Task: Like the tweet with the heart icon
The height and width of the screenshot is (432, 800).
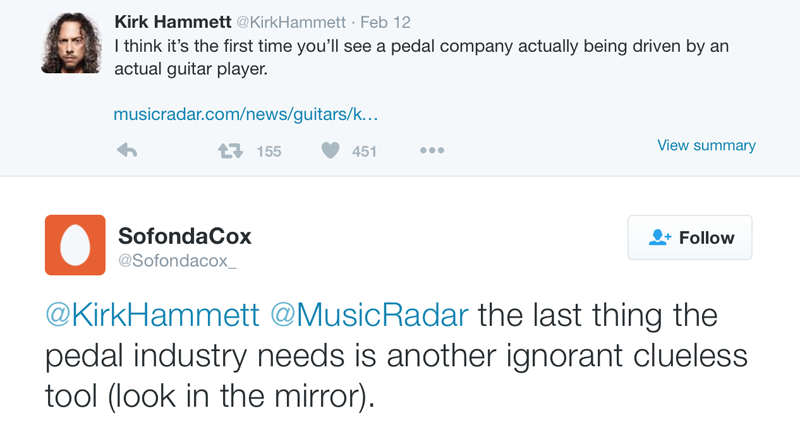Action: (330, 151)
